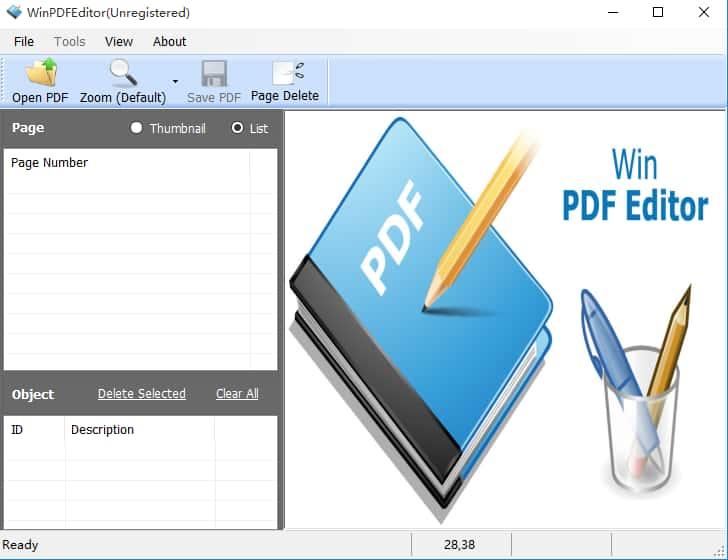Open the View menu
The image size is (728, 560).
(119, 42)
